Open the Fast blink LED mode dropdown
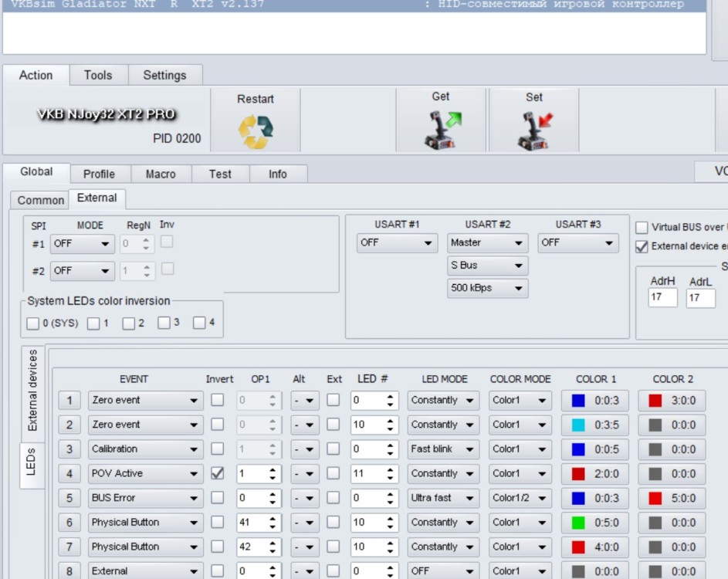 tap(442, 449)
